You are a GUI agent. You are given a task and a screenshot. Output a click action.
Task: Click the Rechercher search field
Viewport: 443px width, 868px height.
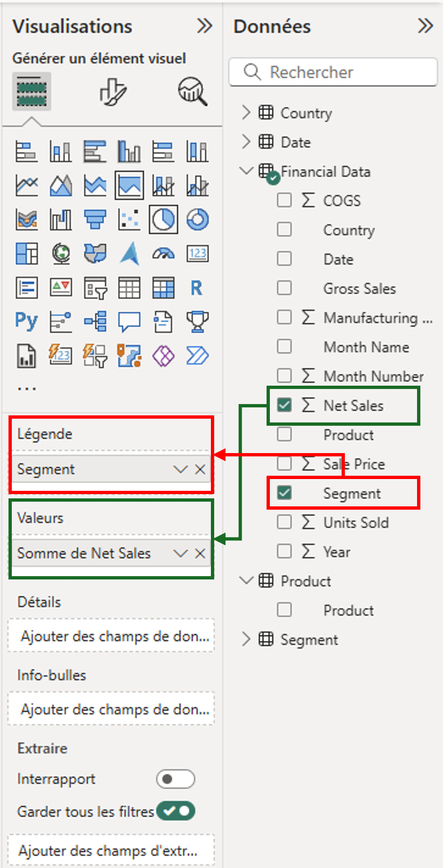(x=333, y=72)
